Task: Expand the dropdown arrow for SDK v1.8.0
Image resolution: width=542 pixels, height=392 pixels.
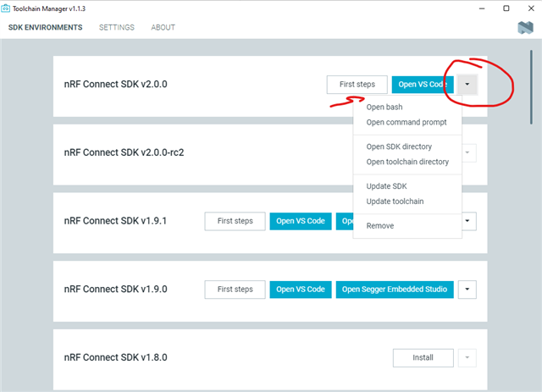Action: (x=467, y=358)
